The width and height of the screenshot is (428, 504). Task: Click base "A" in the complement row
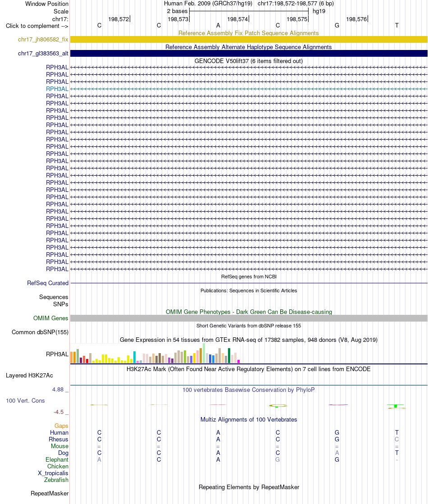pos(218,25)
